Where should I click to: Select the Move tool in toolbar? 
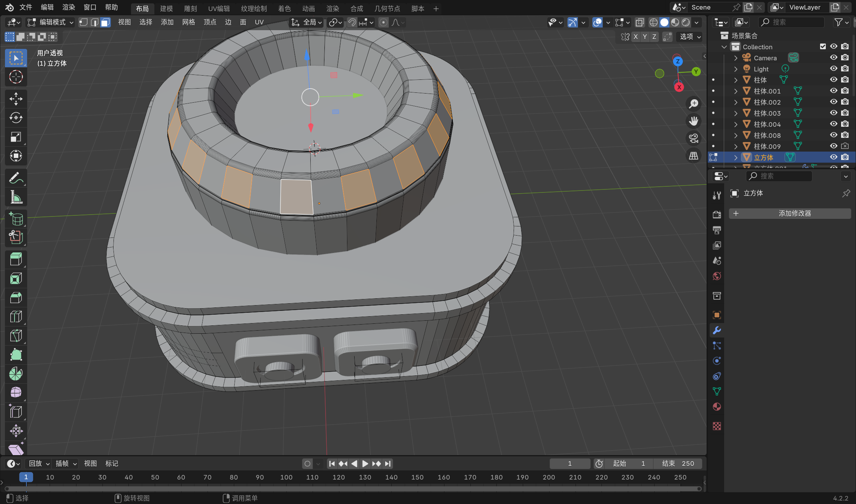point(16,99)
